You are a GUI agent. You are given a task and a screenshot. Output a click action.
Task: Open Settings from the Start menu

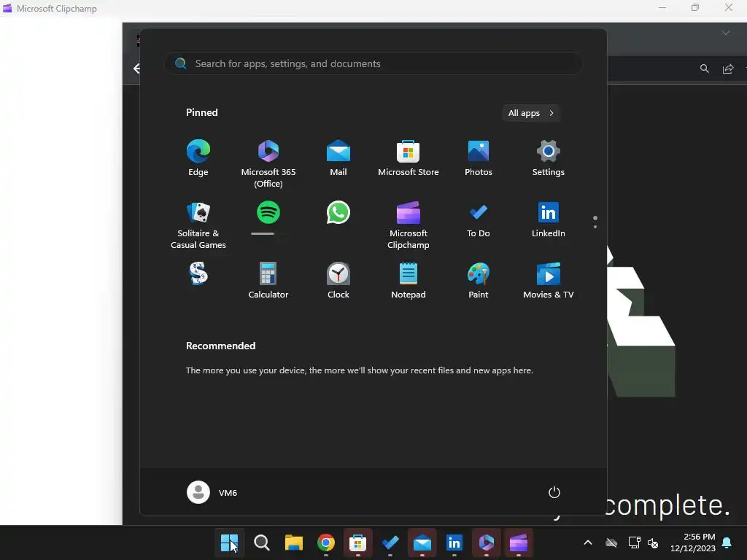(549, 158)
